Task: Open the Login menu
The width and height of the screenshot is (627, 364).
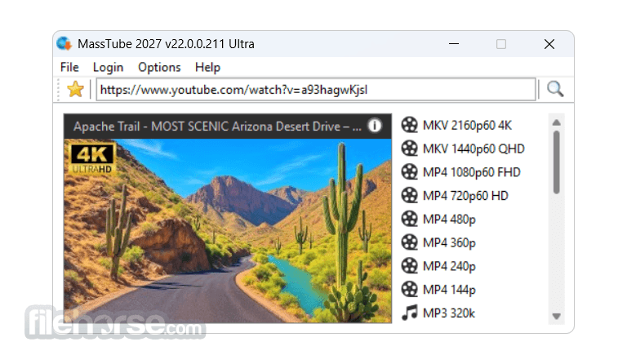Action: click(x=108, y=67)
